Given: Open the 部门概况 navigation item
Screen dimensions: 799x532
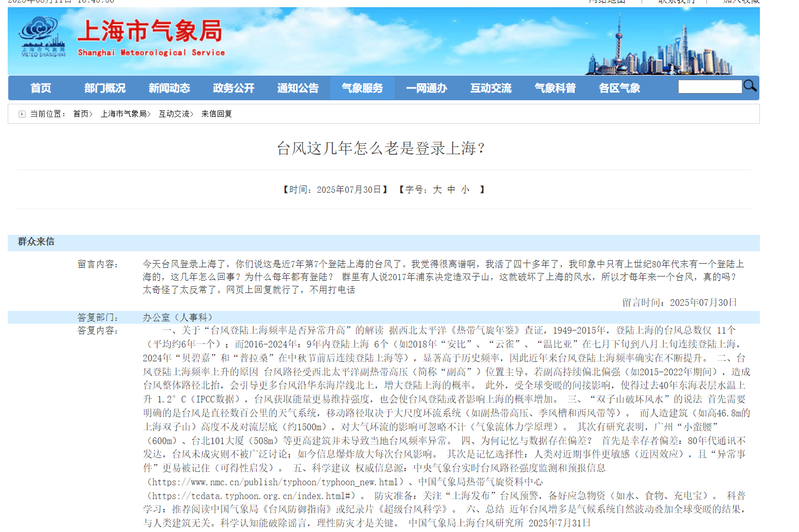Looking at the screenshot, I should [105, 88].
